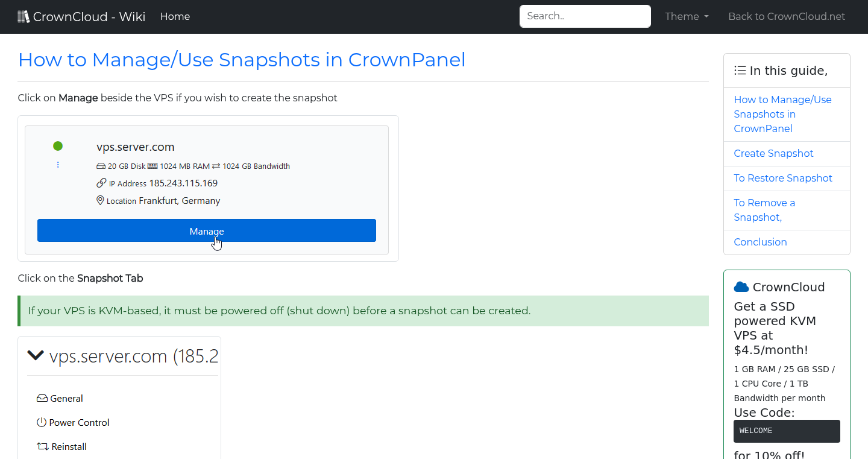The height and width of the screenshot is (459, 868).
Task: Click the list icon beside In this guide
Action: (x=740, y=70)
